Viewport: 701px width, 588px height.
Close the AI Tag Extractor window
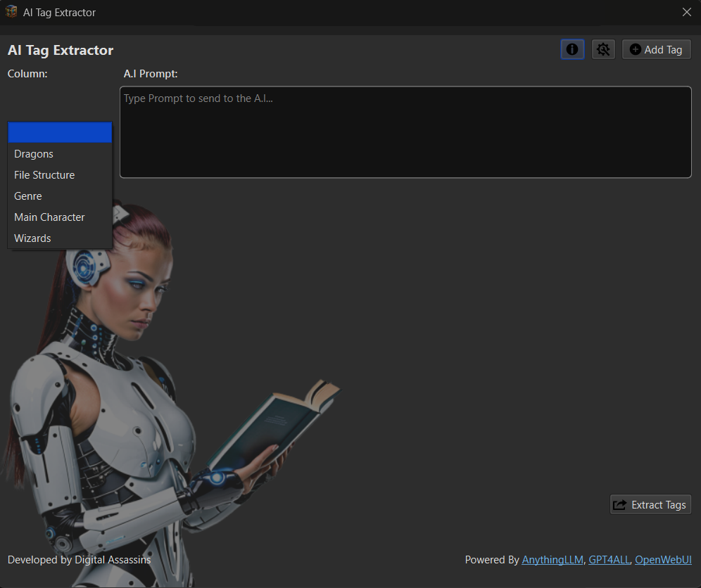[687, 12]
